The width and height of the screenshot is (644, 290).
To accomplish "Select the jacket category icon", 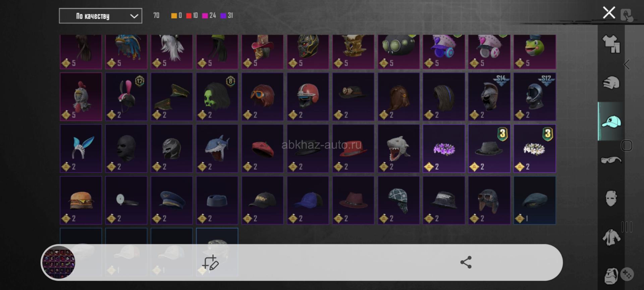I will (x=611, y=238).
